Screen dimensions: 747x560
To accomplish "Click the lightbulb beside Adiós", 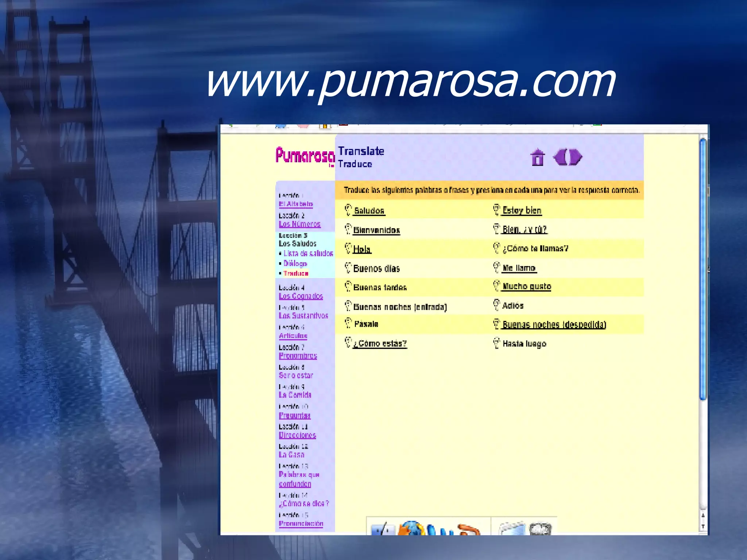I will tap(496, 305).
